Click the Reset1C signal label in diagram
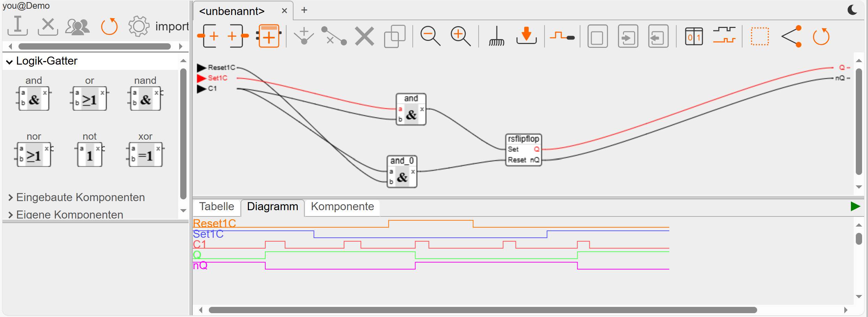This screenshot has width=868, height=317. (x=214, y=223)
